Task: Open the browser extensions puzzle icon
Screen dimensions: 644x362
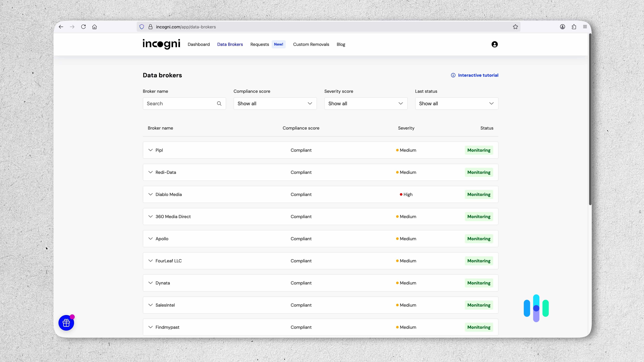Action: pyautogui.click(x=574, y=27)
